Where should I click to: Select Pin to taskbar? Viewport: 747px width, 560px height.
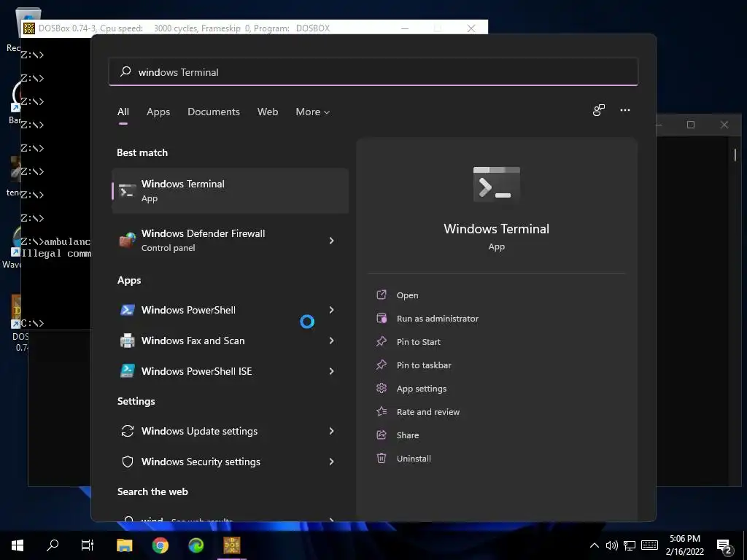[424, 365]
